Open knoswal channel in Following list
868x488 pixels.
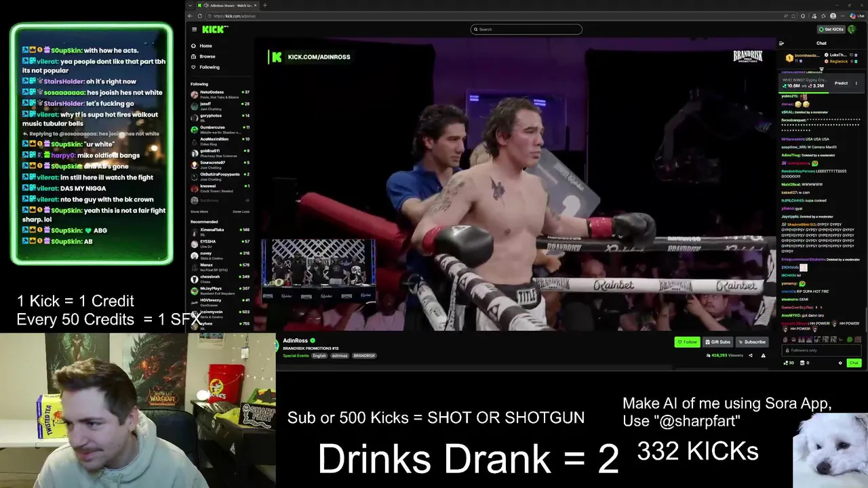220,187
